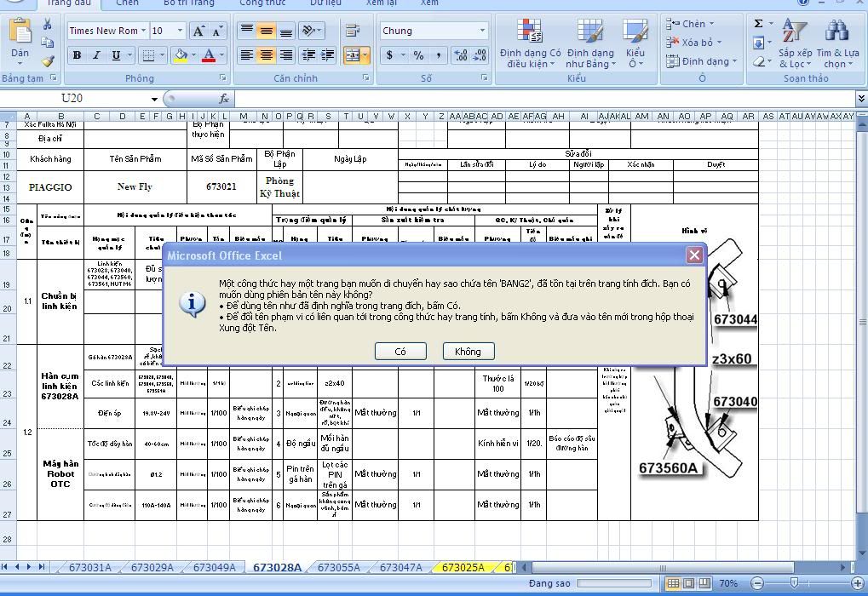
Task: Click the fill color paint bucket
Action: pyautogui.click(x=181, y=54)
